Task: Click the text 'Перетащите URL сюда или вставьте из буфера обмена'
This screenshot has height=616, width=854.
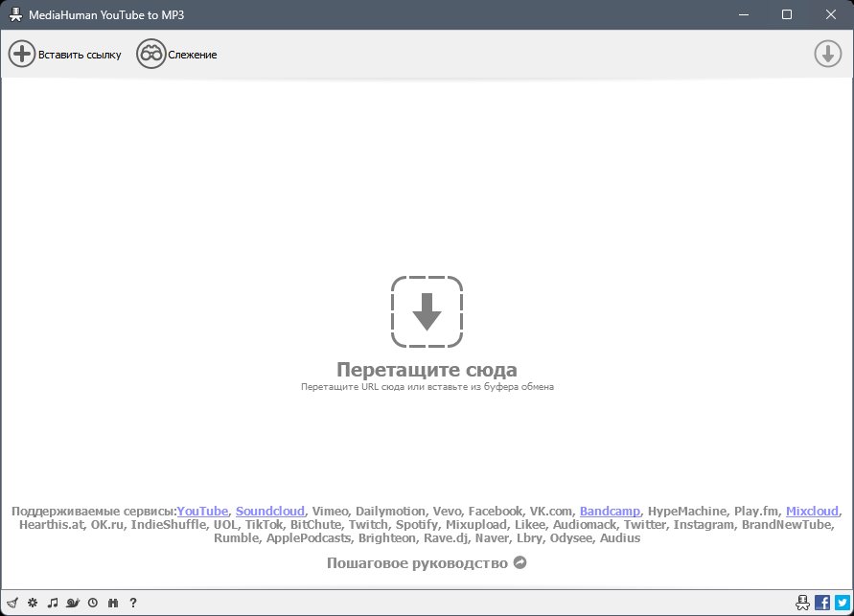Action: [427, 387]
